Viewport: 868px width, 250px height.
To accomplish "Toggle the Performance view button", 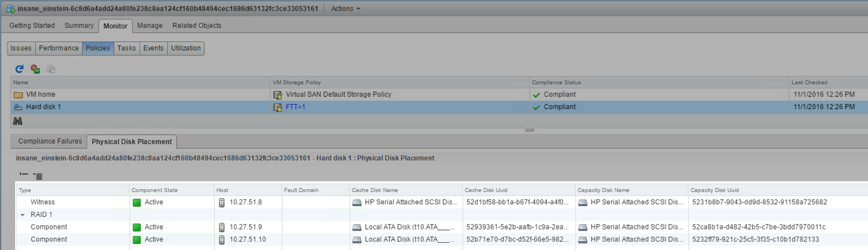I will 59,48.
